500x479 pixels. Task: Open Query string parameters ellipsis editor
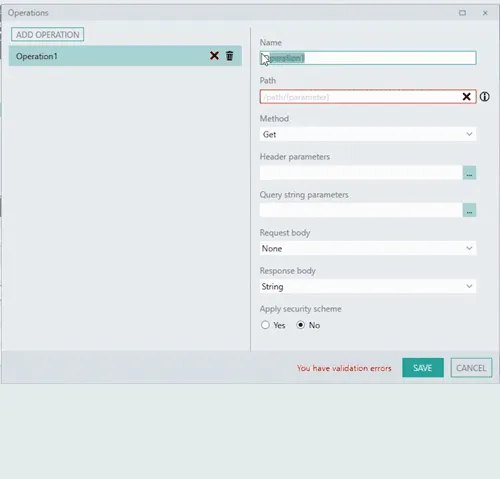(x=469, y=210)
